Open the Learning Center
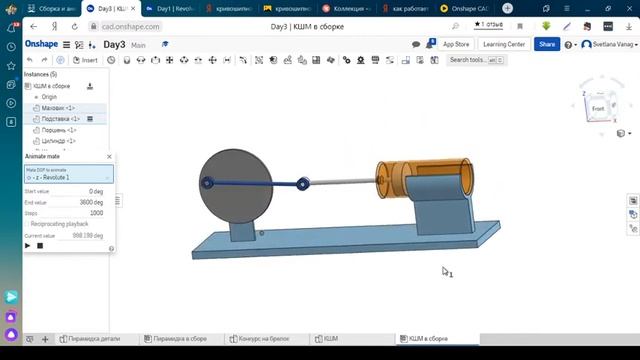Screen dimensions: 640x360 (504, 44)
